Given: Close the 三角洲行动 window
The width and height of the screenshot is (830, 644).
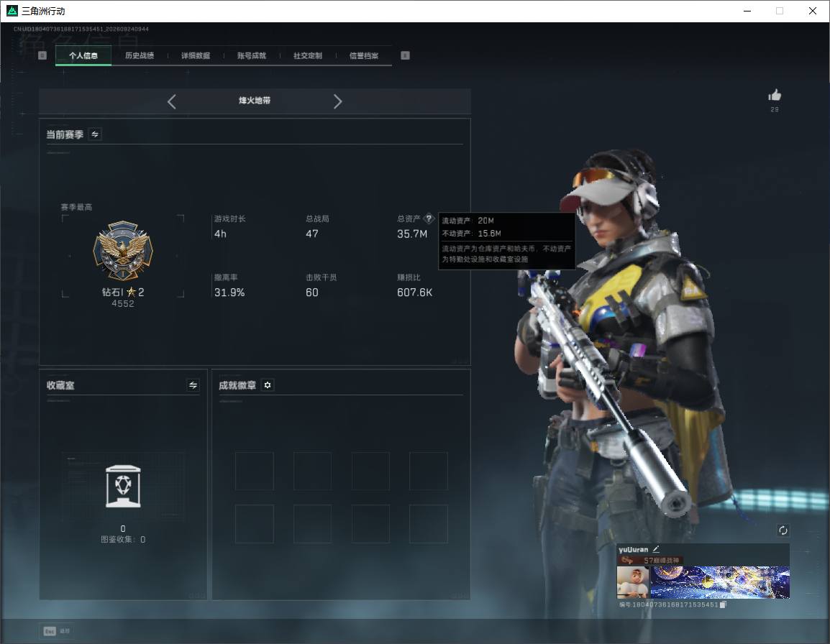Looking at the screenshot, I should 813,11.
